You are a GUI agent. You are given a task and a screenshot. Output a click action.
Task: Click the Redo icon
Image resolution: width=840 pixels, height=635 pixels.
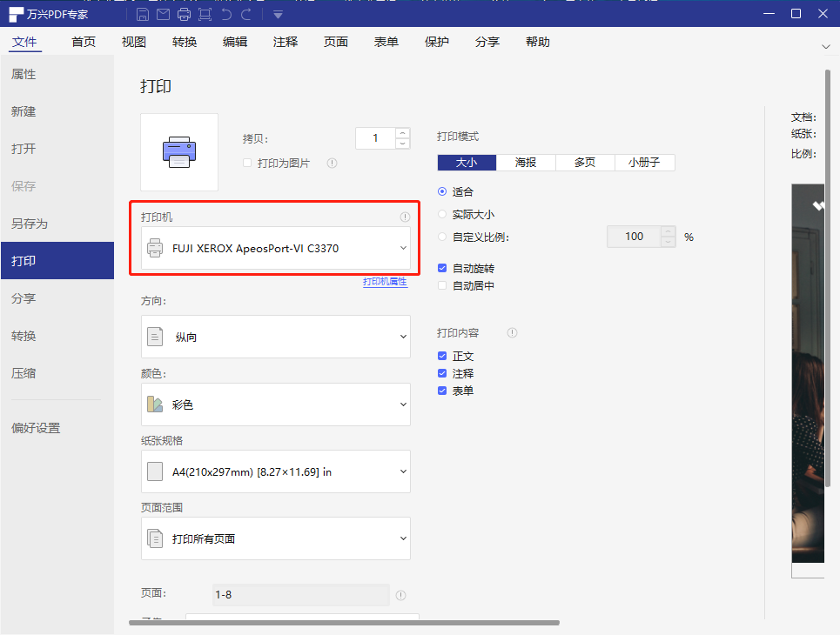pyautogui.click(x=246, y=13)
